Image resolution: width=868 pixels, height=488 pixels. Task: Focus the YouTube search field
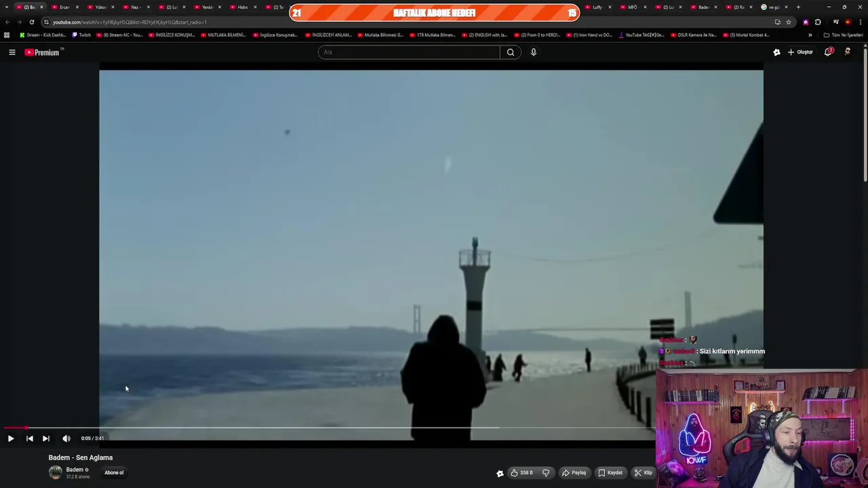(409, 52)
